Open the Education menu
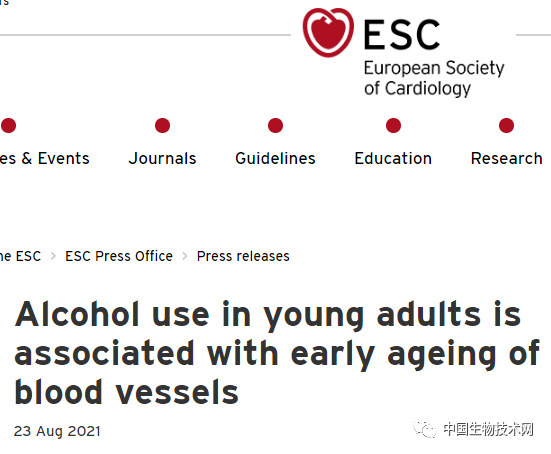Screen dimensions: 551x454 click(393, 158)
